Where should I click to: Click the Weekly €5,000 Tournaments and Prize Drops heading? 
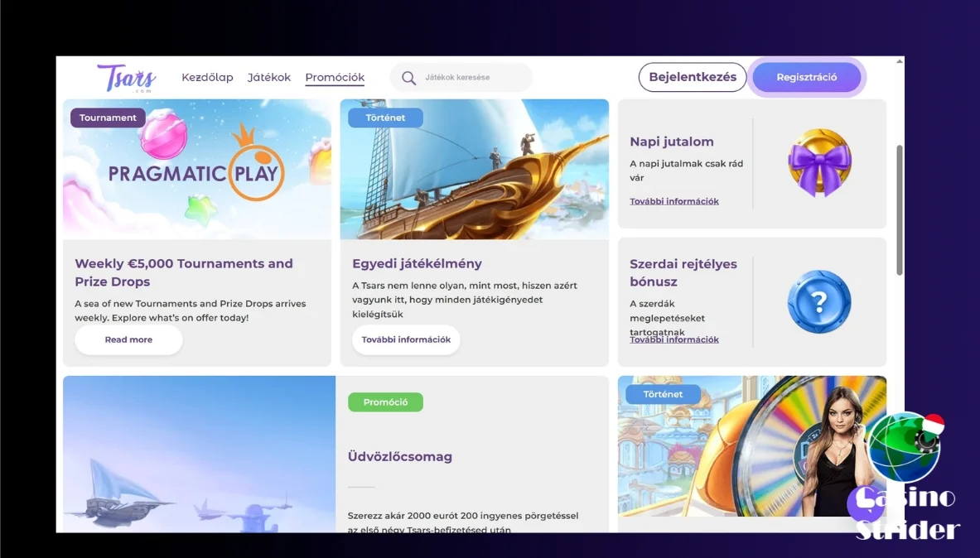(184, 272)
